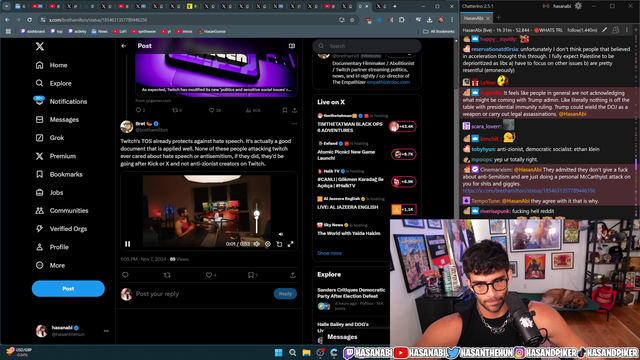Open Explore in X sidebar

pyautogui.click(x=53, y=83)
